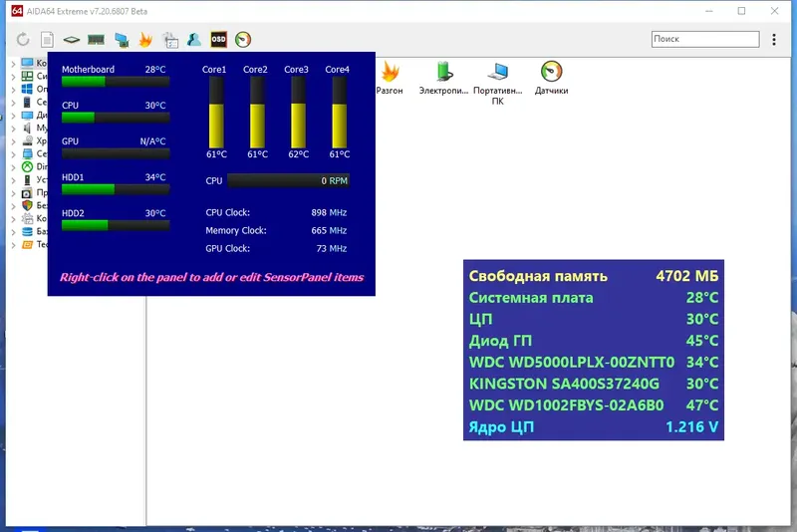Click the 'KINGSTON SA400S37240G' OSD row
Screen dimensions: 797x532
[594, 384]
